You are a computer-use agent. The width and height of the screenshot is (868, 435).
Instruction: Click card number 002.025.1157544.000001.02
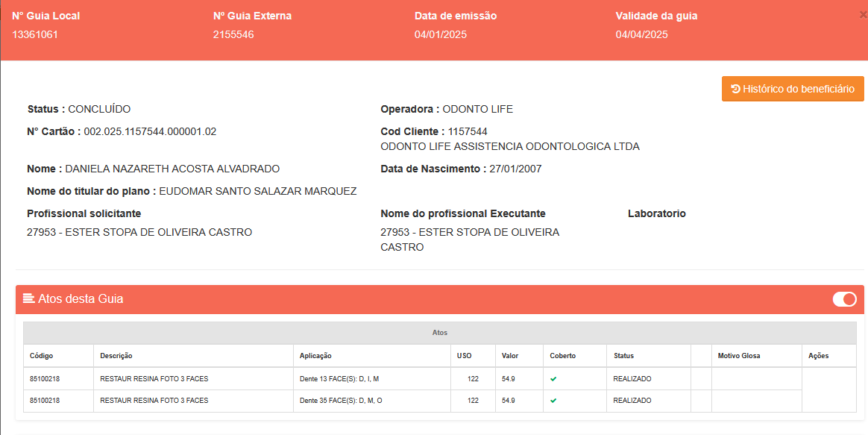click(150, 131)
